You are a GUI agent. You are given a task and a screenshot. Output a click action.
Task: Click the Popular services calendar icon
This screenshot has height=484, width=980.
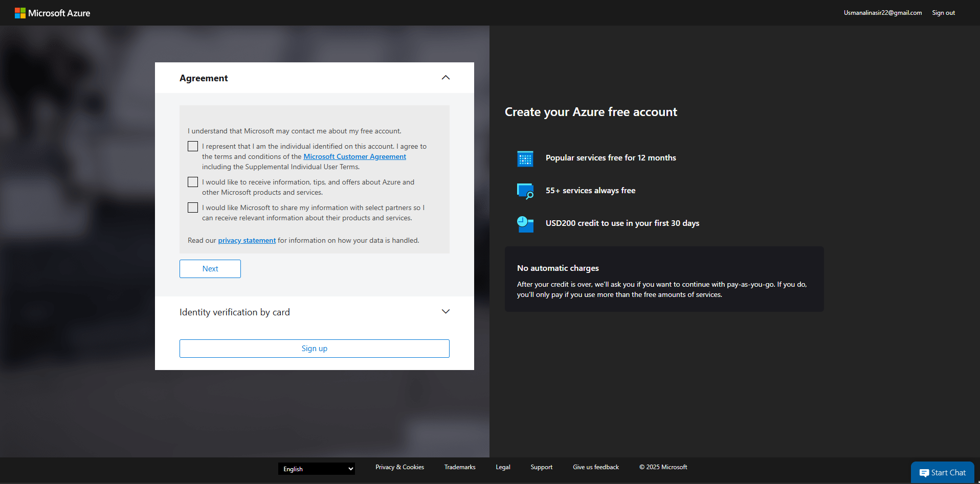525,158
